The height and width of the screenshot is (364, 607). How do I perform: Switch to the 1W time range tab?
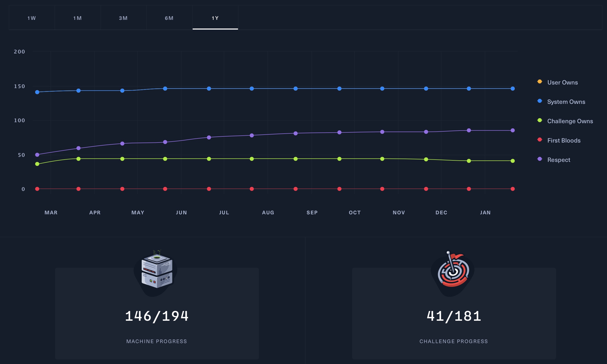click(x=32, y=18)
